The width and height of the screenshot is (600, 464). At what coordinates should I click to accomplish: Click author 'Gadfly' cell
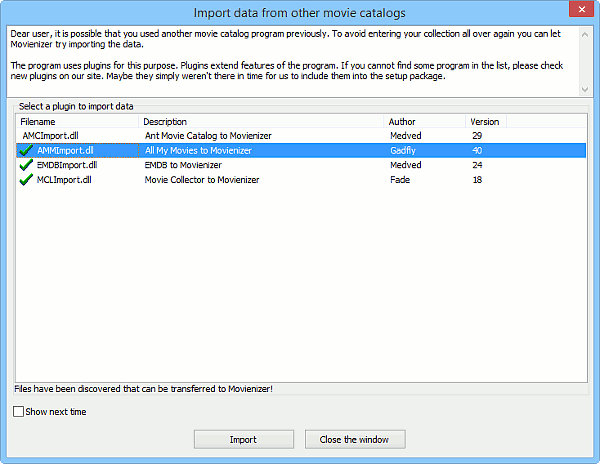click(403, 150)
